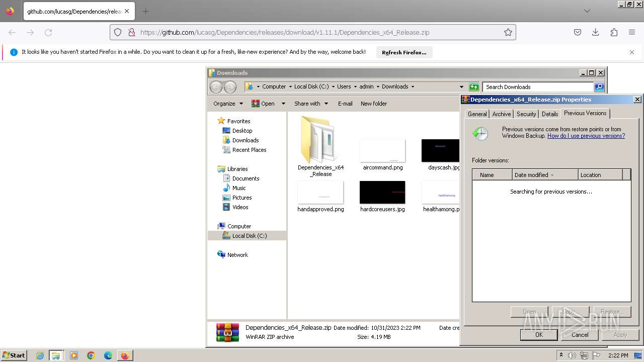Open the Organize menu
The image size is (644, 362).
228,104
